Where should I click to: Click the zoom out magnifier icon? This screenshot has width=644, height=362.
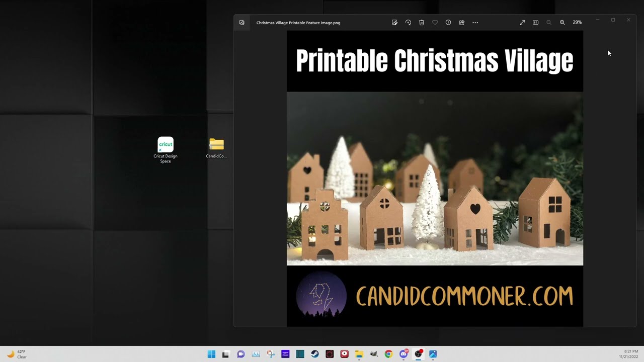point(549,23)
